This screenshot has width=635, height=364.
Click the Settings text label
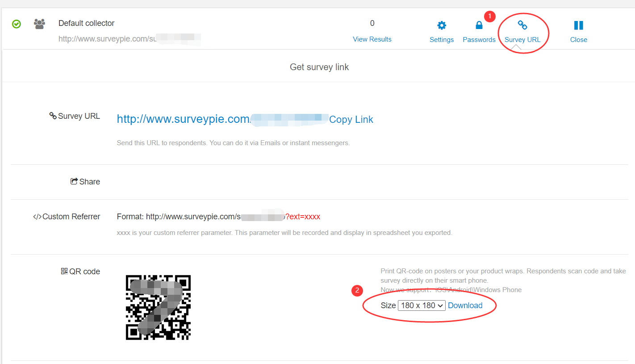point(441,40)
